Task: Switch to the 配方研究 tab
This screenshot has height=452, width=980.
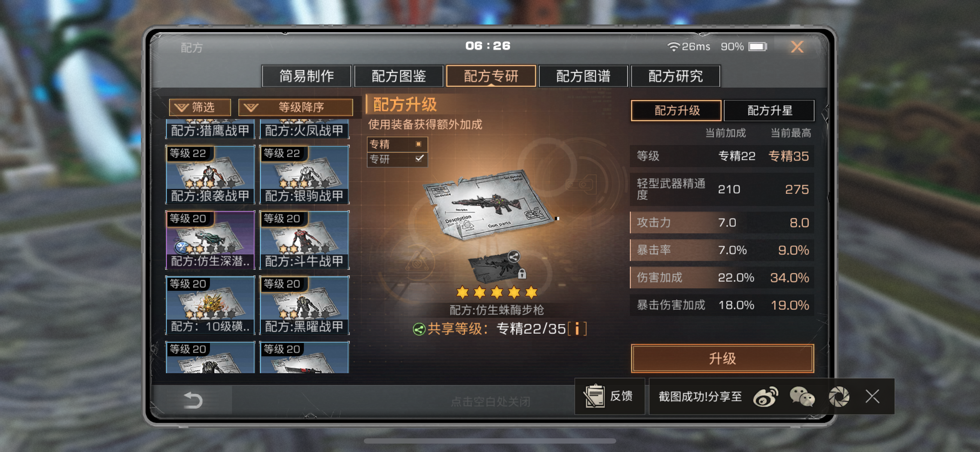Action: (x=675, y=76)
